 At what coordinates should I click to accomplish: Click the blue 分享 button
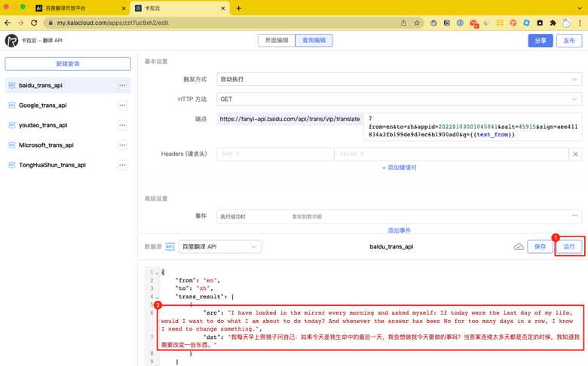(x=541, y=41)
